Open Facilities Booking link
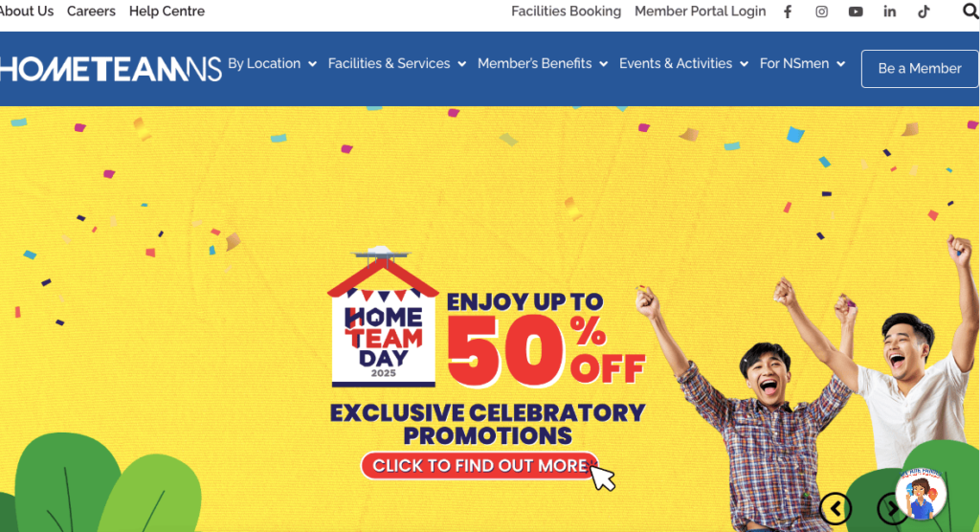The image size is (980, 532). [567, 11]
